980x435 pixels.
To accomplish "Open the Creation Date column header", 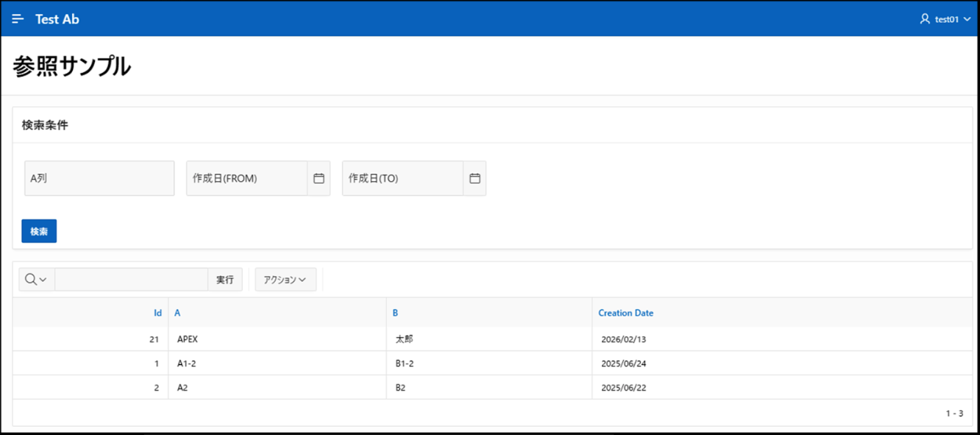I will point(625,313).
